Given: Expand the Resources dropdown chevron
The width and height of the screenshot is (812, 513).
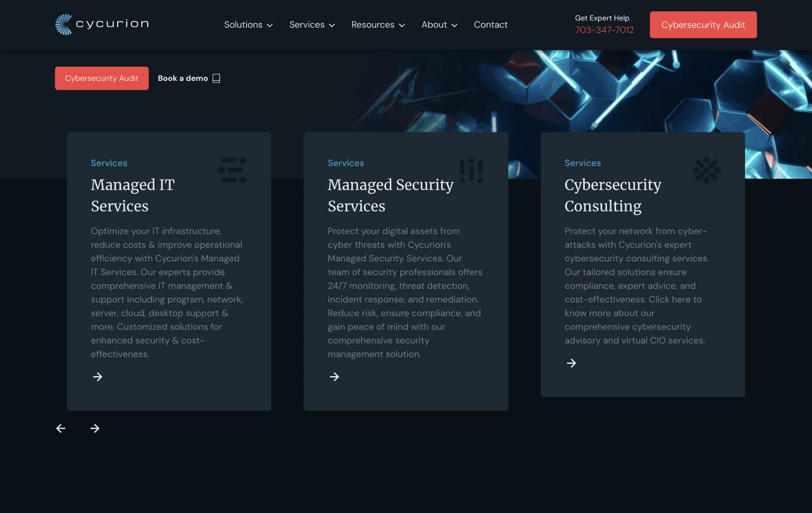Looking at the screenshot, I should coord(402,25).
